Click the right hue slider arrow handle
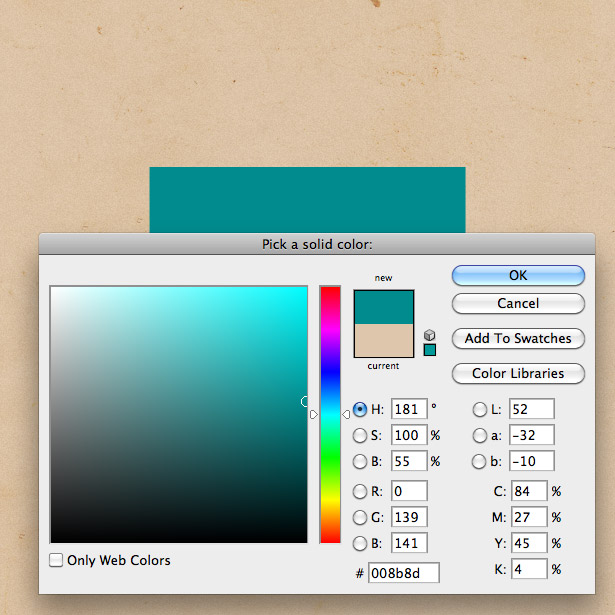The width and height of the screenshot is (615, 615). pyautogui.click(x=346, y=415)
